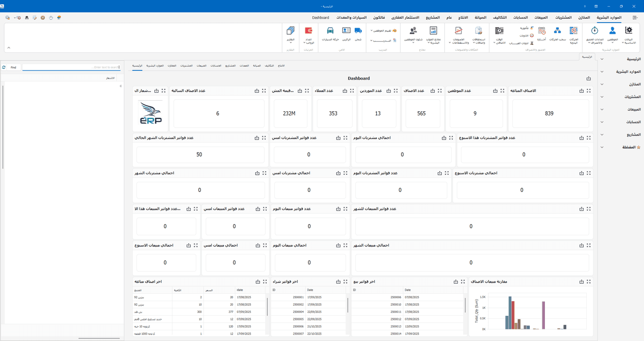The image size is (644, 341).
Task: Click the search text input field
Action: [71, 67]
